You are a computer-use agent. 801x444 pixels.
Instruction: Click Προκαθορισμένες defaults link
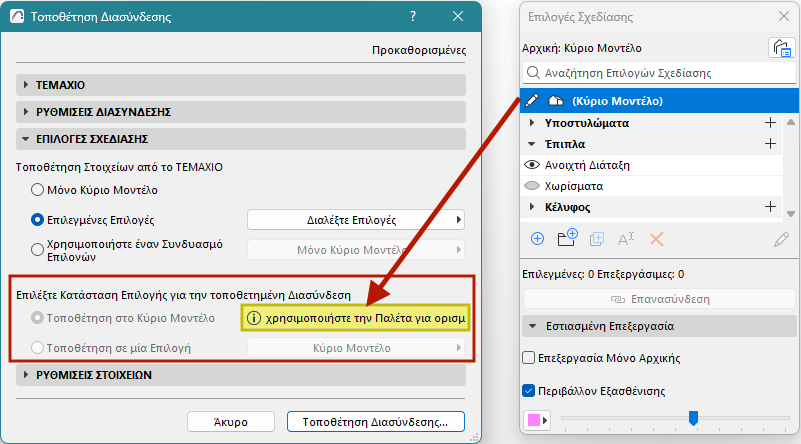click(x=419, y=50)
